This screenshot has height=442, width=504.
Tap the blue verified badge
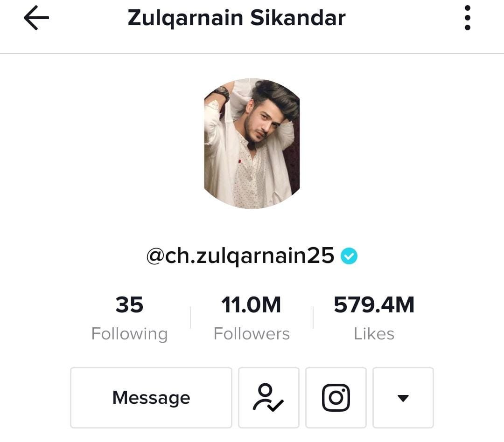[x=349, y=256]
